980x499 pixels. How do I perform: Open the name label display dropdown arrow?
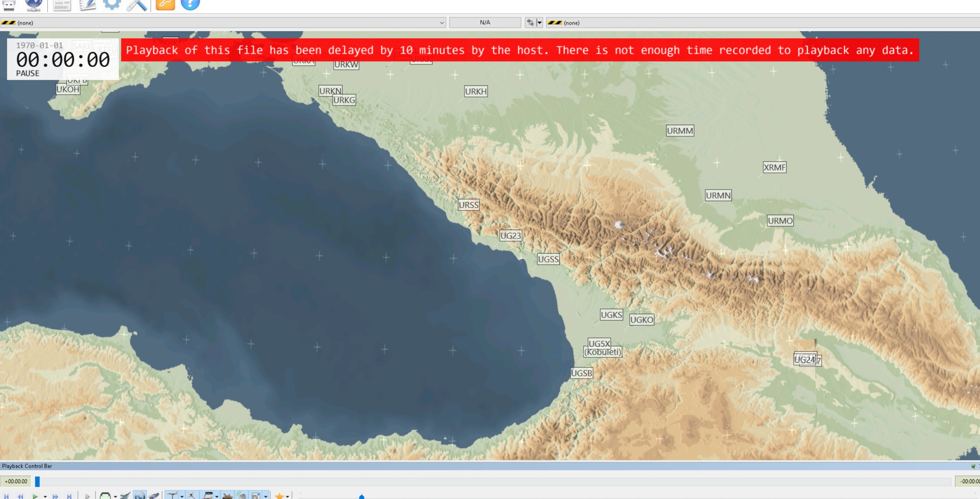[x=217, y=496]
